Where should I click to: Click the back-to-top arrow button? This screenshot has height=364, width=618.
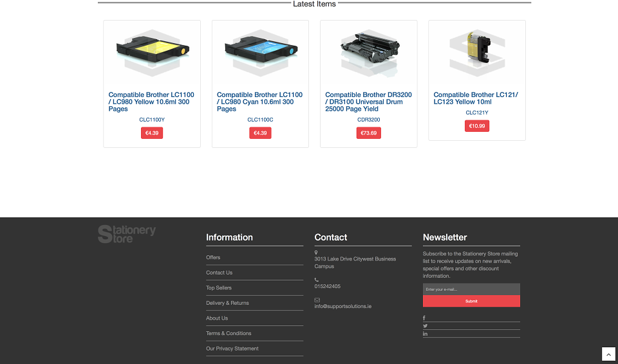[x=608, y=354]
